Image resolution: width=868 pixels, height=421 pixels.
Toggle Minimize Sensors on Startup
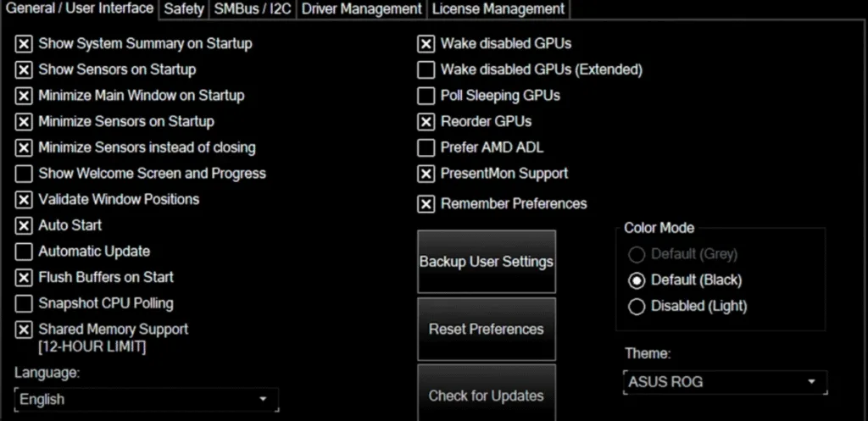[x=24, y=122]
